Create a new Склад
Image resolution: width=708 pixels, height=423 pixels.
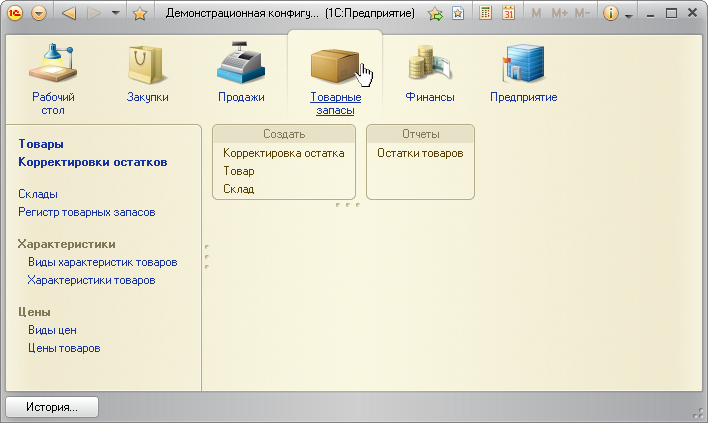(238, 189)
